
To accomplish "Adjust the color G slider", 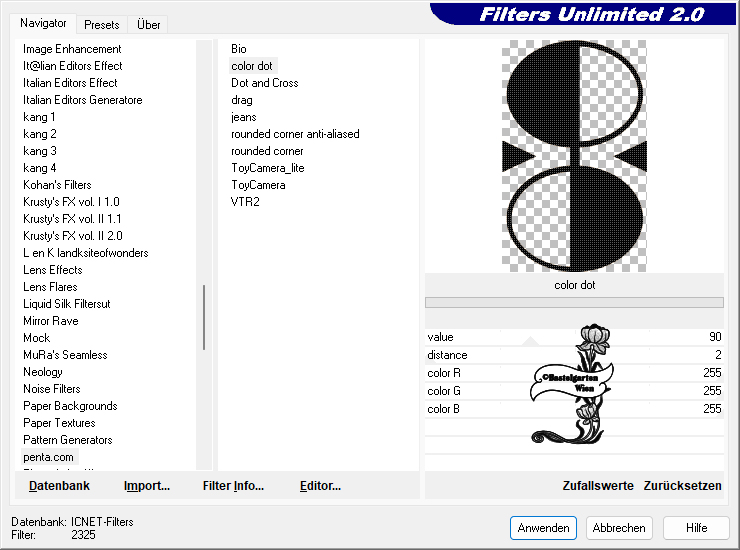I will coord(574,391).
